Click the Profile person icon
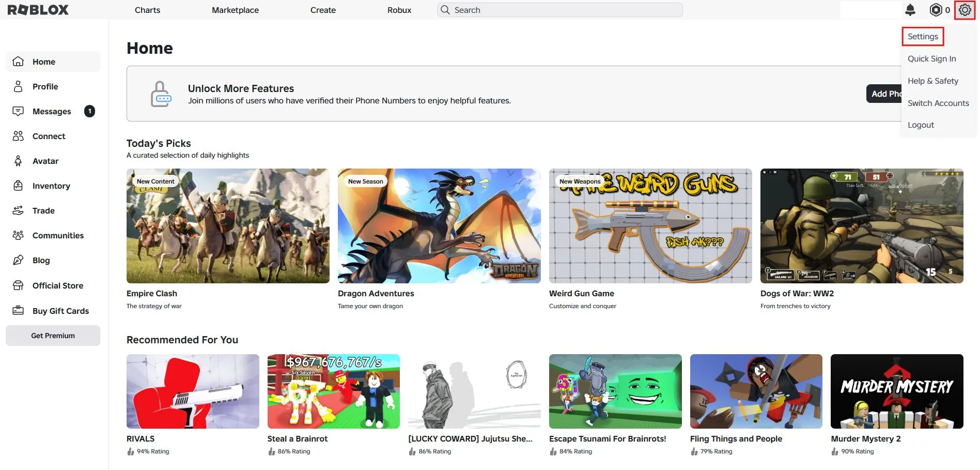 [x=18, y=86]
